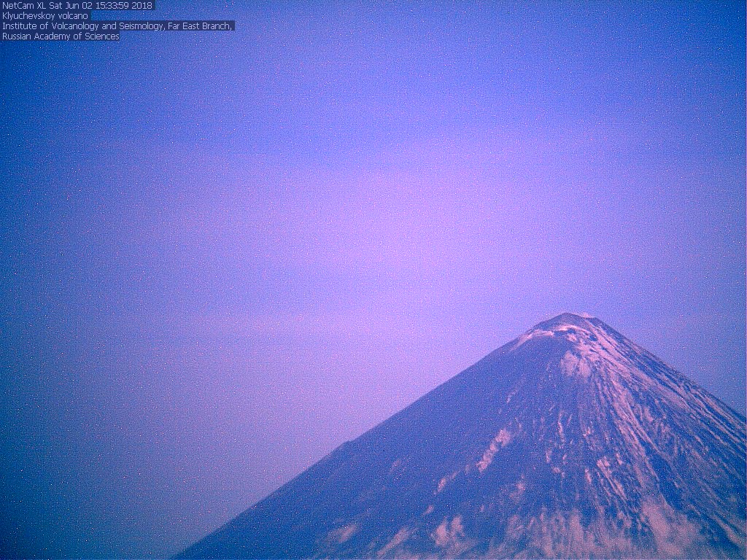
Task: Click the NetCam XL timestamp overlay text
Action: coord(77,5)
